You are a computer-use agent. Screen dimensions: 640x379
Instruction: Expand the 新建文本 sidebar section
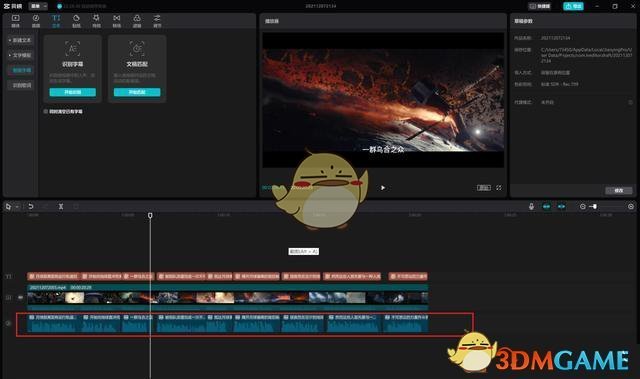[20, 40]
